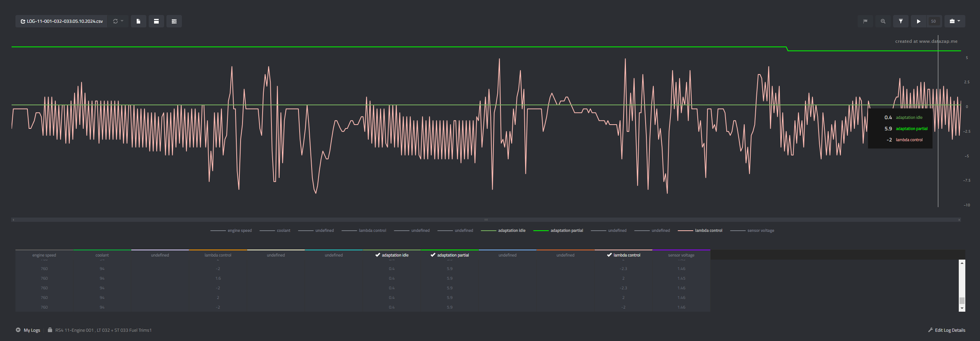980x341 pixels.
Task: Select the engine speed table column header
Action: point(44,255)
